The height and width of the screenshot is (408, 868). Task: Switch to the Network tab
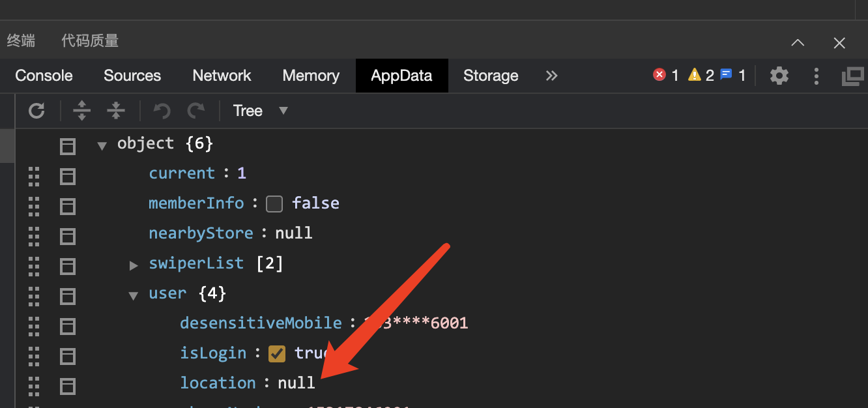(222, 76)
